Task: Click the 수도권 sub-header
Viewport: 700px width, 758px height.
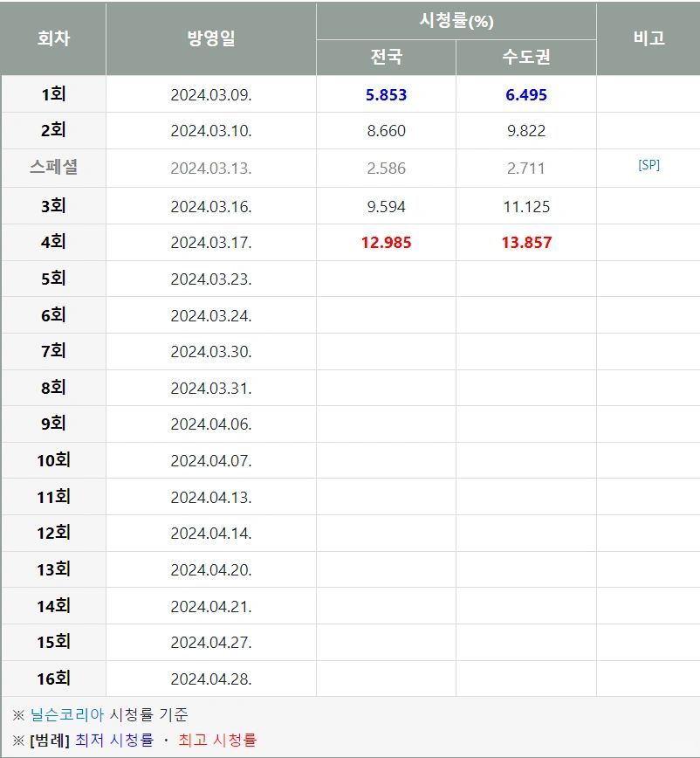Action: (x=526, y=57)
